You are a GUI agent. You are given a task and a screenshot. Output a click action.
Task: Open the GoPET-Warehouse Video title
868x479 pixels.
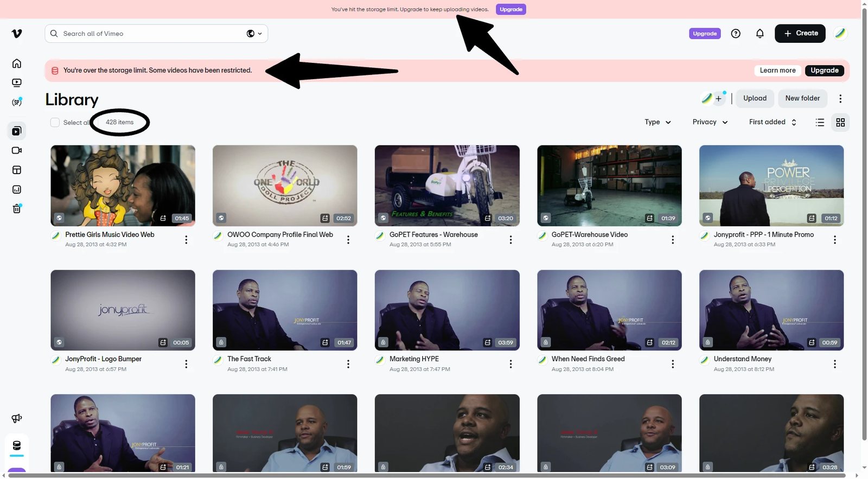coord(590,235)
